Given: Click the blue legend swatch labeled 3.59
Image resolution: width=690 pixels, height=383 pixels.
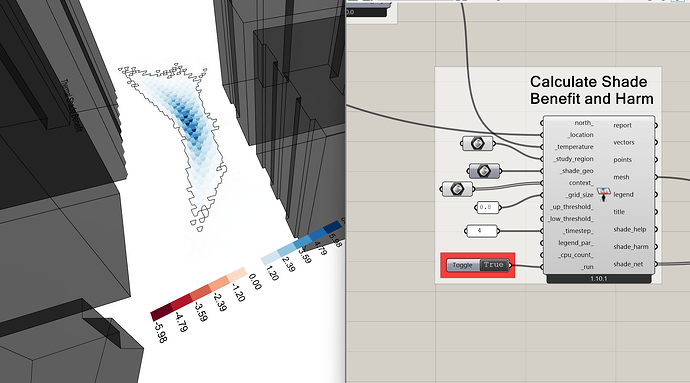Looking at the screenshot, I should pos(302,241).
